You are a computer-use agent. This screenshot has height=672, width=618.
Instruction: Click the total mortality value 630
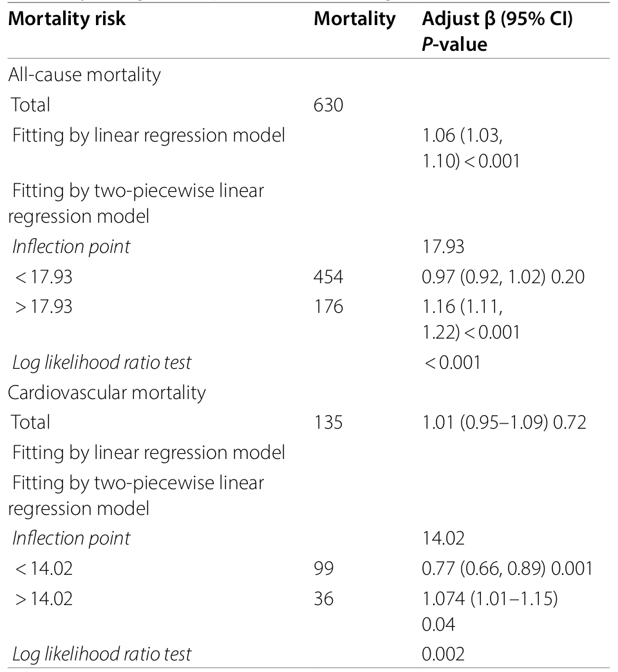328,105
